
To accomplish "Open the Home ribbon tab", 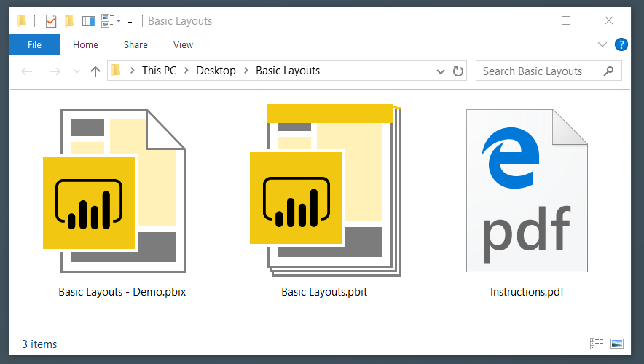I will click(85, 44).
